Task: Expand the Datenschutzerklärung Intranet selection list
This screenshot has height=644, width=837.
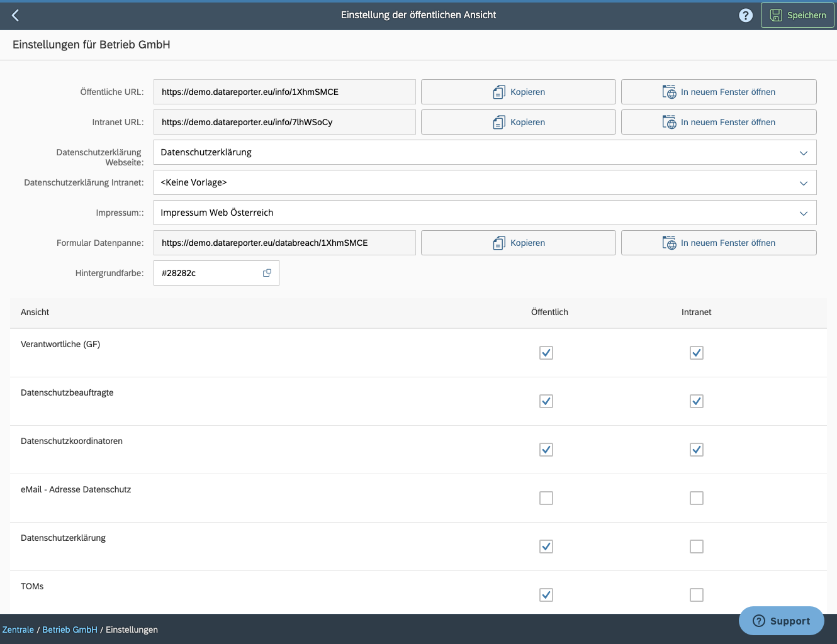Action: click(803, 182)
